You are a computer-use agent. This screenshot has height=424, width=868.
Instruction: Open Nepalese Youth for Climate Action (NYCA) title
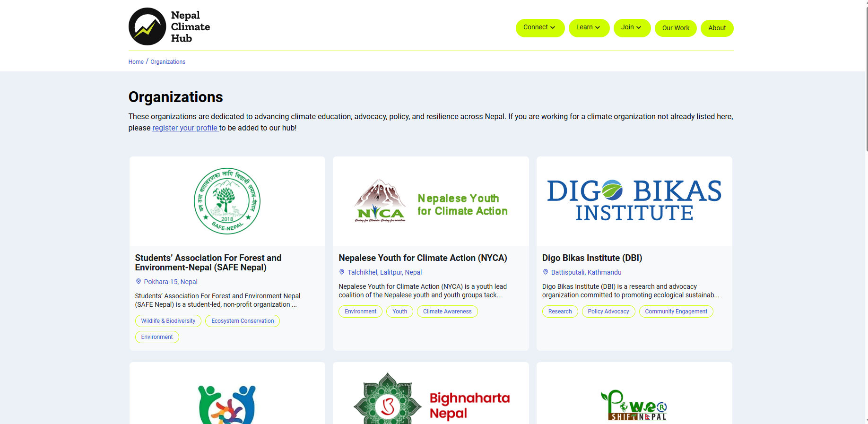point(423,258)
